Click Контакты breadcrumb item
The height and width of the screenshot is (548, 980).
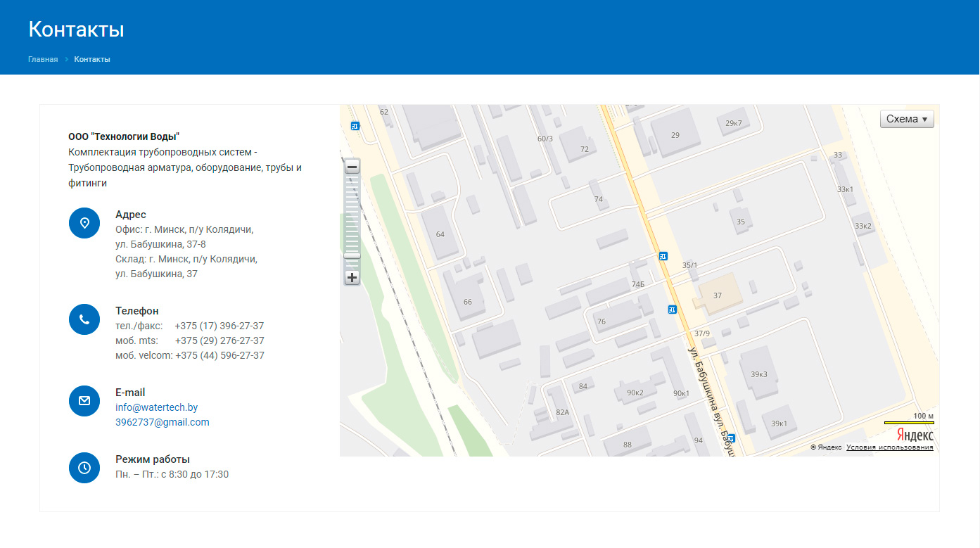(92, 59)
